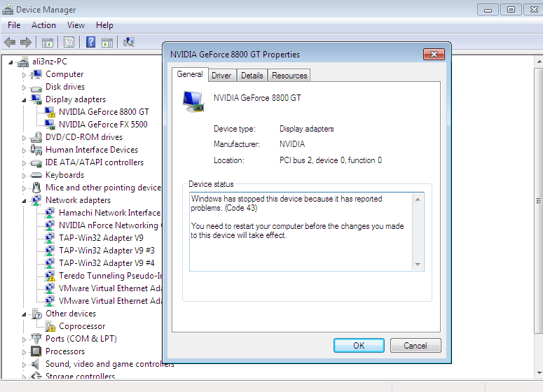Click Device Manager scrollbar up arrow
The width and height of the screenshot is (543, 392).
[539, 62]
